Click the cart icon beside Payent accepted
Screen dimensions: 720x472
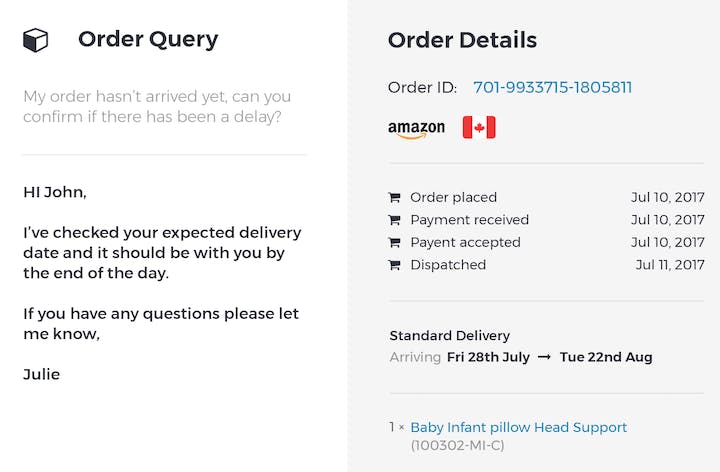[394, 242]
